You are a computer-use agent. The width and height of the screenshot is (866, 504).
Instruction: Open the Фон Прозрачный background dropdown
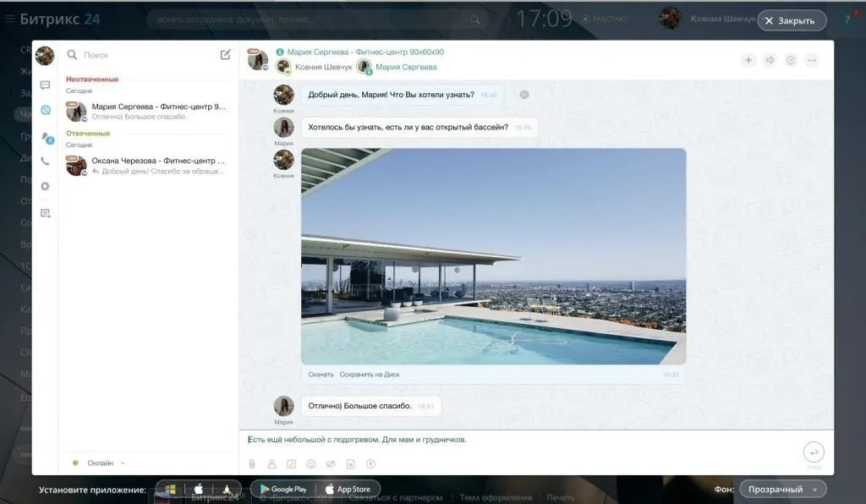[782, 490]
